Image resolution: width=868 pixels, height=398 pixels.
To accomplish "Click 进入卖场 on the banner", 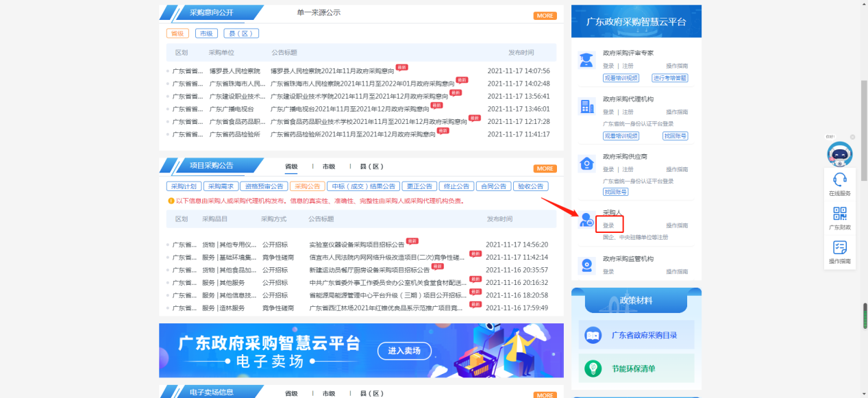I will [404, 351].
